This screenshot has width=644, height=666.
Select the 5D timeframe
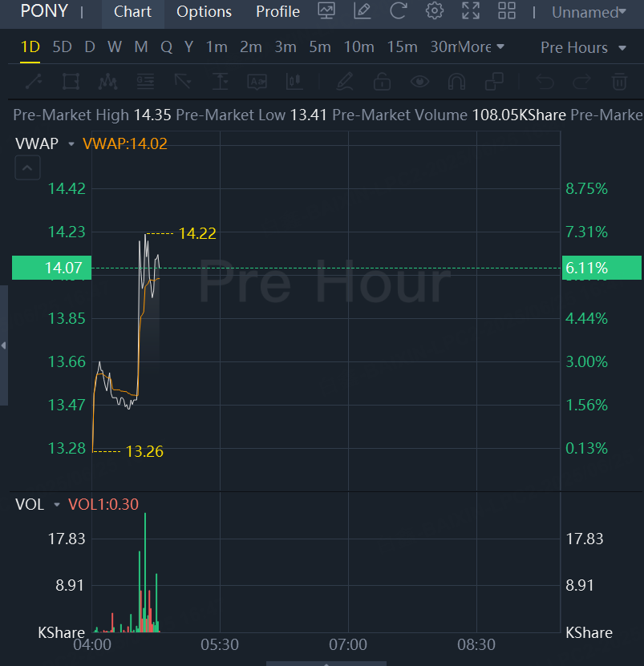tap(62, 47)
